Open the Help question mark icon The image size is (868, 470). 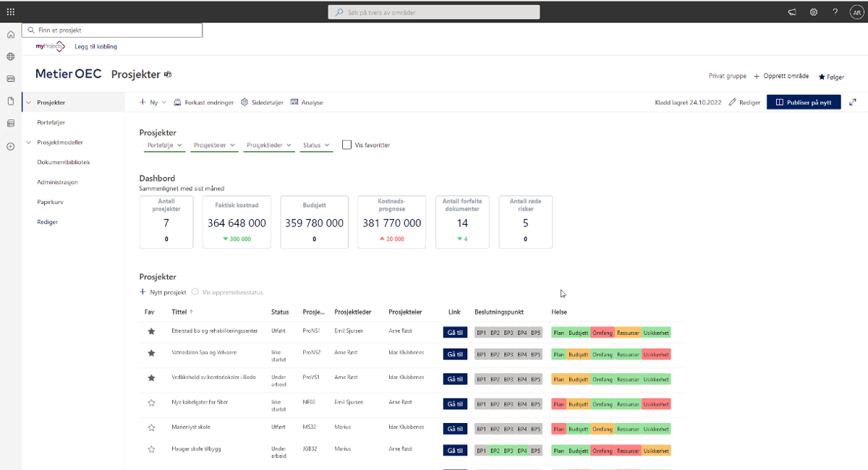pos(835,12)
